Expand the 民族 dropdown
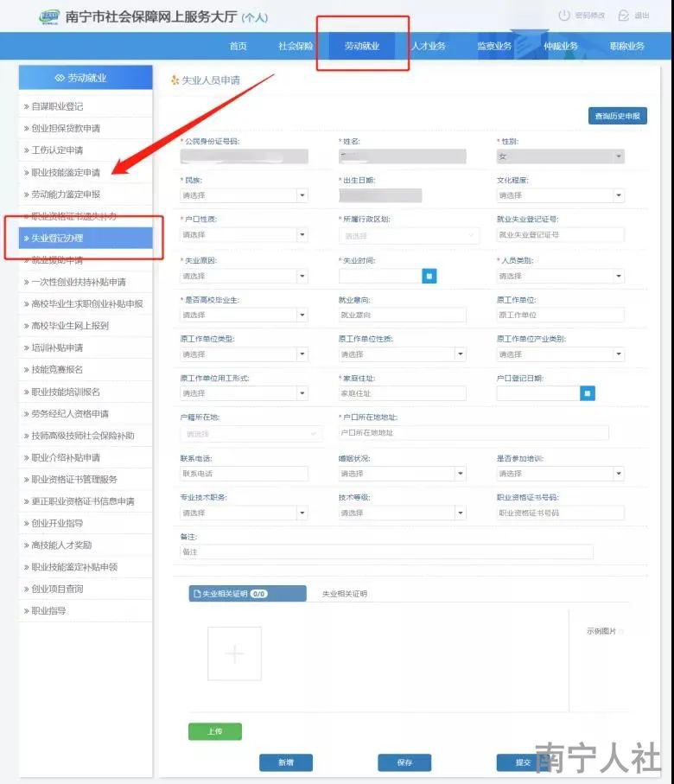This screenshot has height=784, width=674. (244, 195)
